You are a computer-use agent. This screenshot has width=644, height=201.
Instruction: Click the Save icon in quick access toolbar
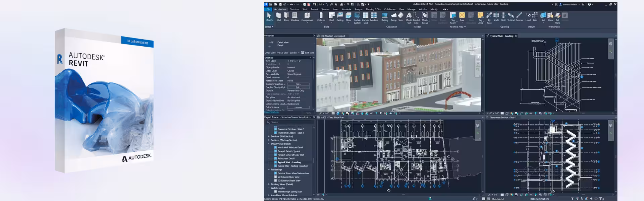pyautogui.click(x=280, y=4)
